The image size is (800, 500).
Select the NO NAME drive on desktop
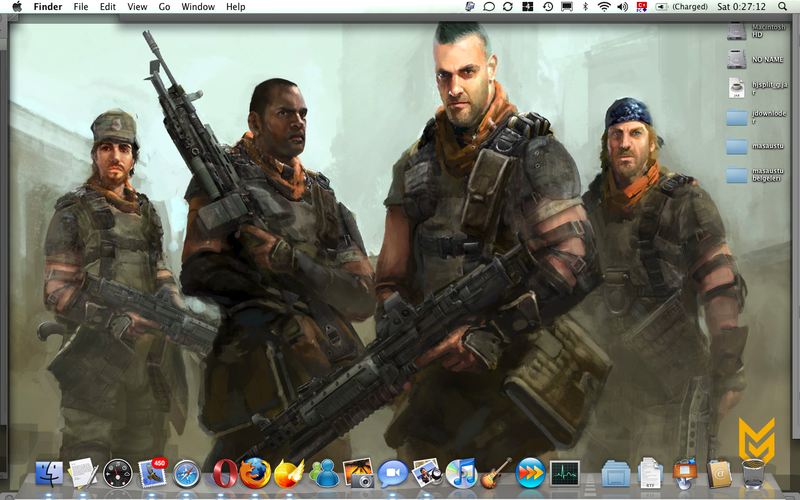[x=737, y=59]
